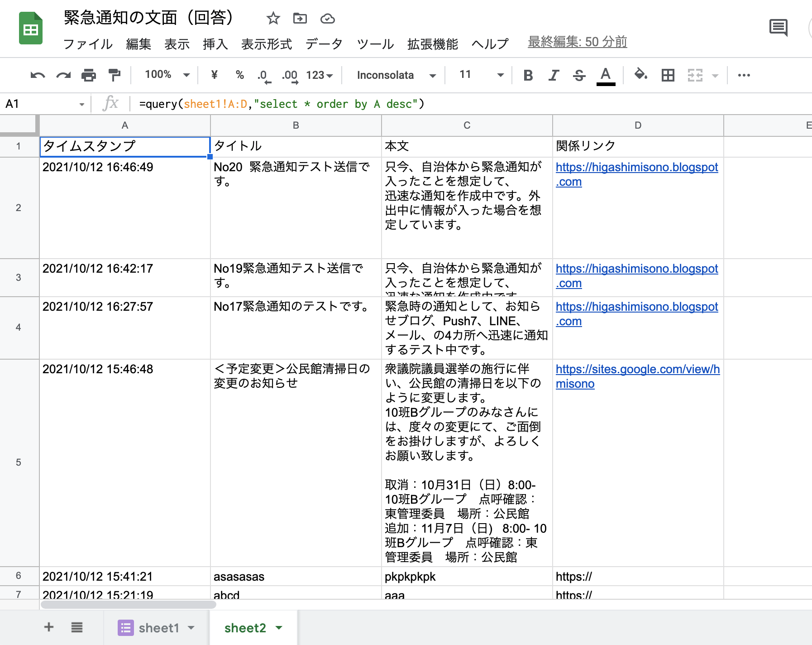Star this spreadsheet document
This screenshot has width=812, height=645.
[273, 19]
